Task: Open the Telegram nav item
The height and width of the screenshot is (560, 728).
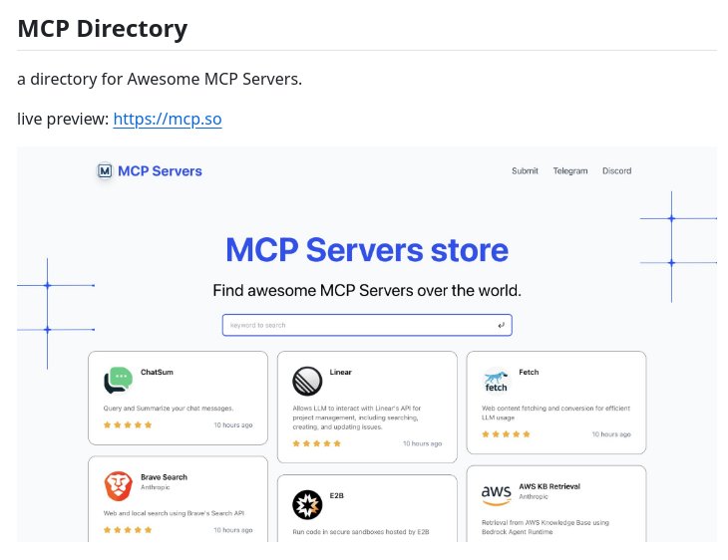Action: point(570,170)
